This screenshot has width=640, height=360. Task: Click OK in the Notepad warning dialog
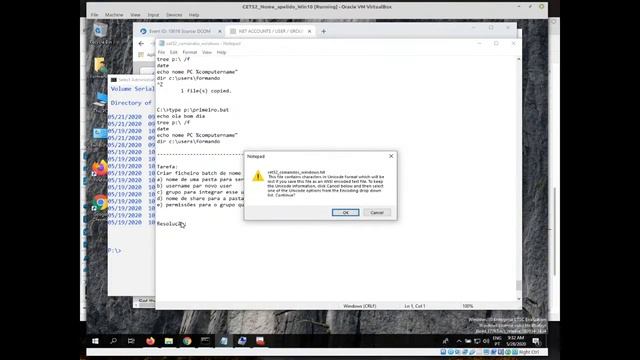pos(345,213)
